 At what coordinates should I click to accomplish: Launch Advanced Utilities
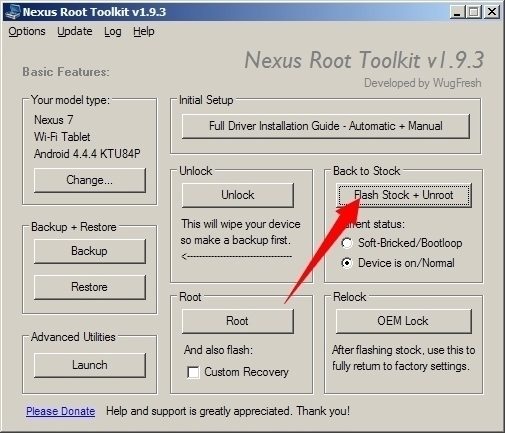point(90,365)
